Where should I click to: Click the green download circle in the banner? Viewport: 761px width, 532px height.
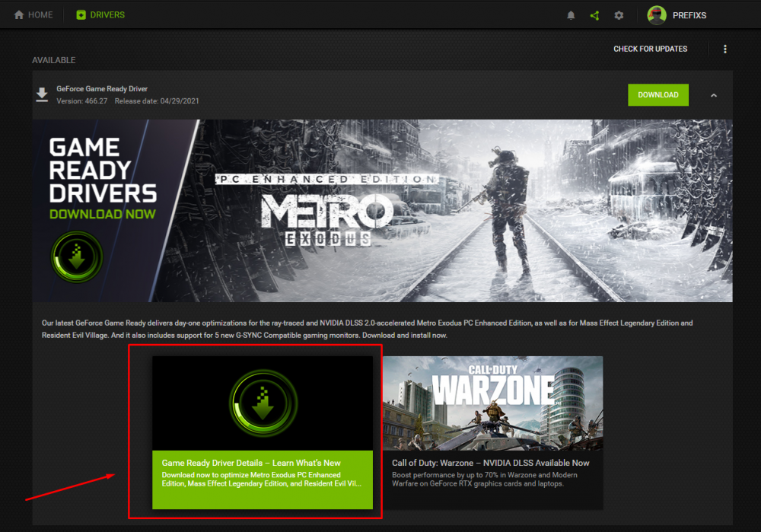pyautogui.click(x=77, y=256)
